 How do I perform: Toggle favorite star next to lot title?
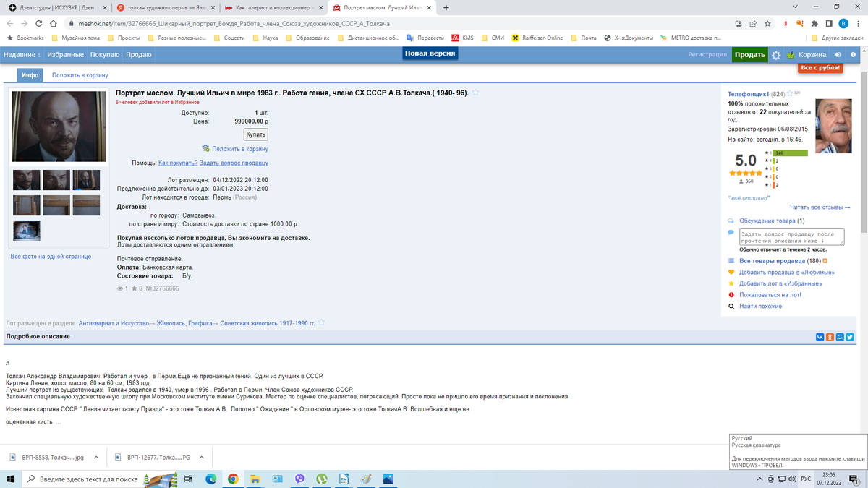tap(475, 93)
